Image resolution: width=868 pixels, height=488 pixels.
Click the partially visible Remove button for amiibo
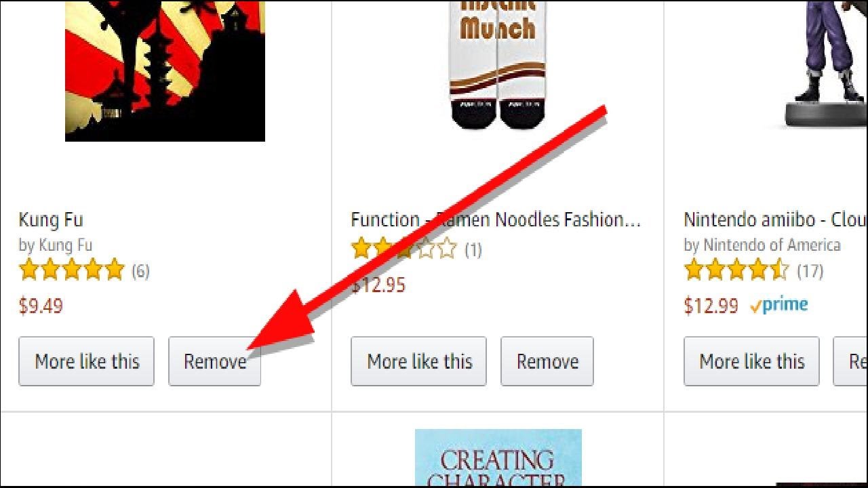[x=851, y=361]
